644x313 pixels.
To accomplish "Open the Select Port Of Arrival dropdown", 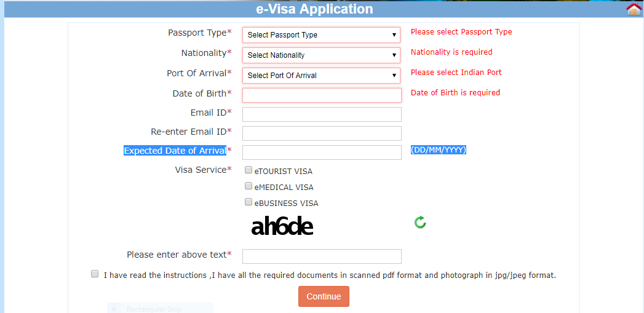I will (x=321, y=76).
